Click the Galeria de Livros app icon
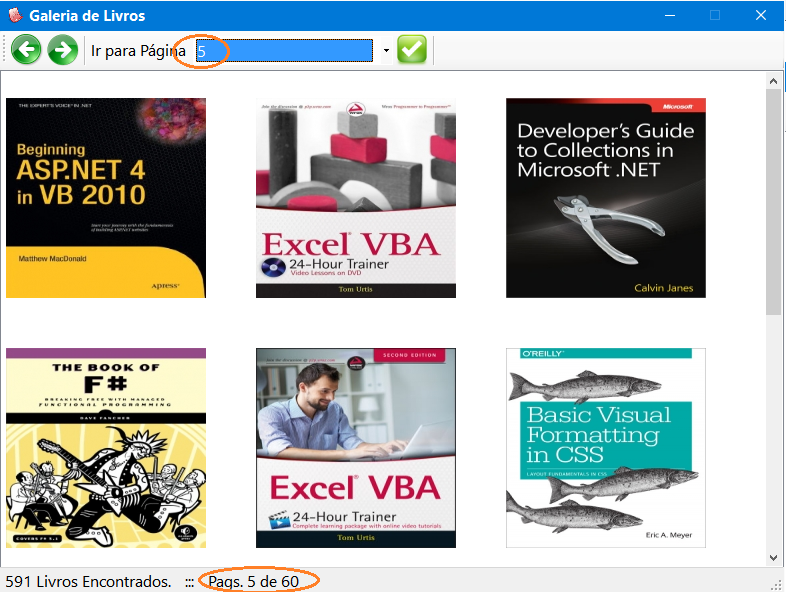 14,16
